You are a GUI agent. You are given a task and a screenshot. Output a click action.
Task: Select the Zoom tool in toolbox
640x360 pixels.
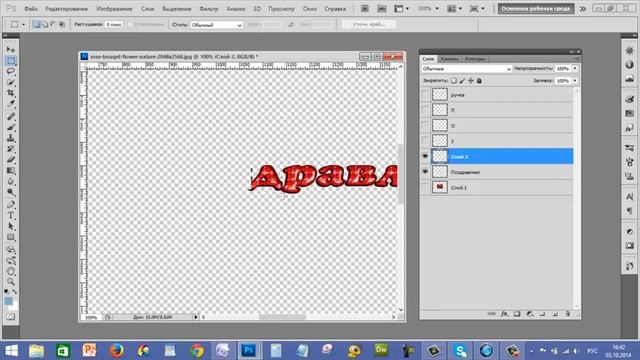click(x=11, y=282)
